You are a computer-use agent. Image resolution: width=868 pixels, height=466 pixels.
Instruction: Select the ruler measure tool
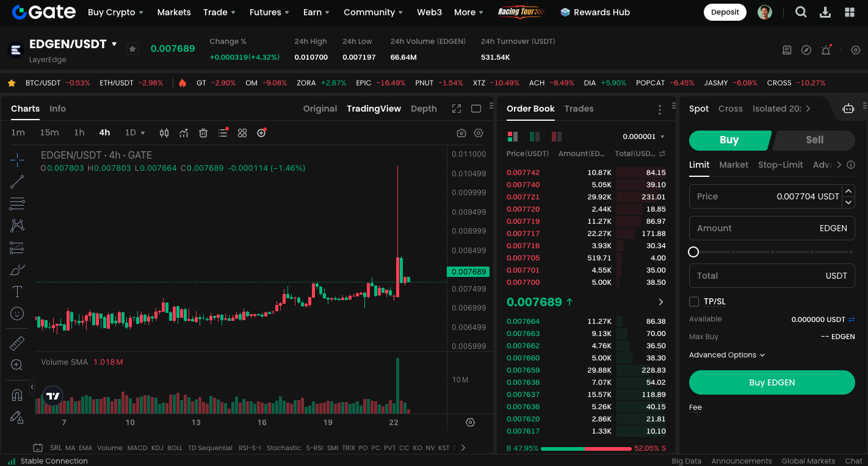(17, 343)
